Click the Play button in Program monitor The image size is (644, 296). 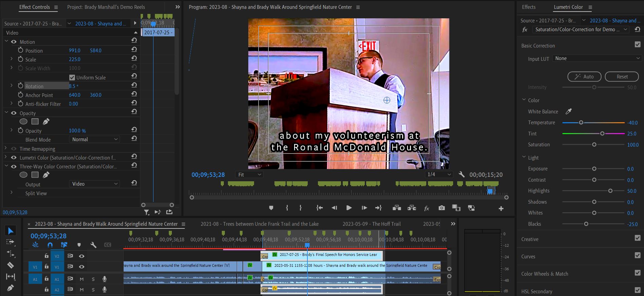[349, 208]
